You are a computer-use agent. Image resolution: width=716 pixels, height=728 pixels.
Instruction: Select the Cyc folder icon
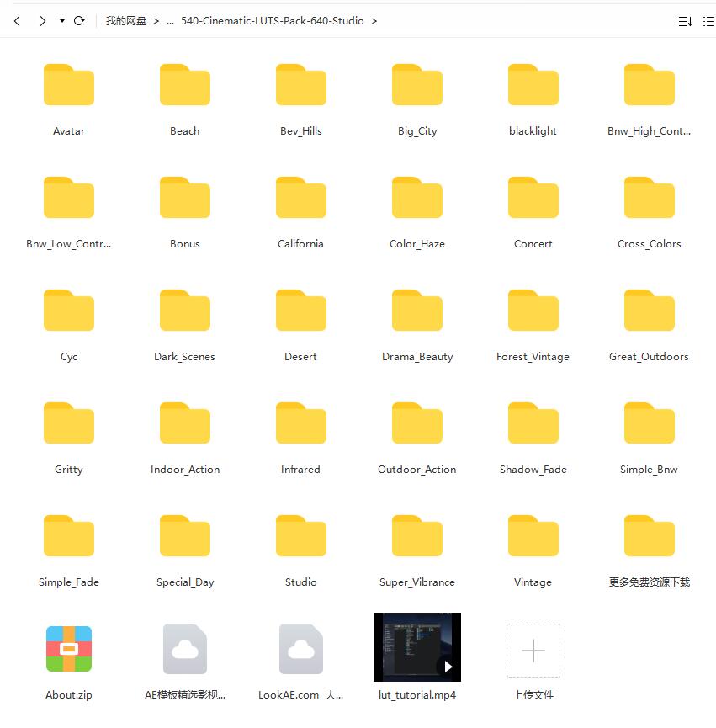tap(69, 311)
